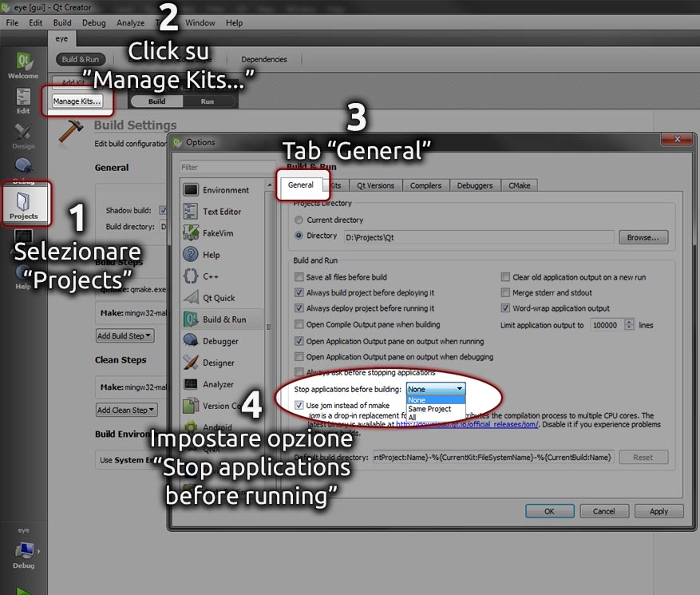The image size is (700, 595).
Task: Open the Window menu
Action: [200, 23]
